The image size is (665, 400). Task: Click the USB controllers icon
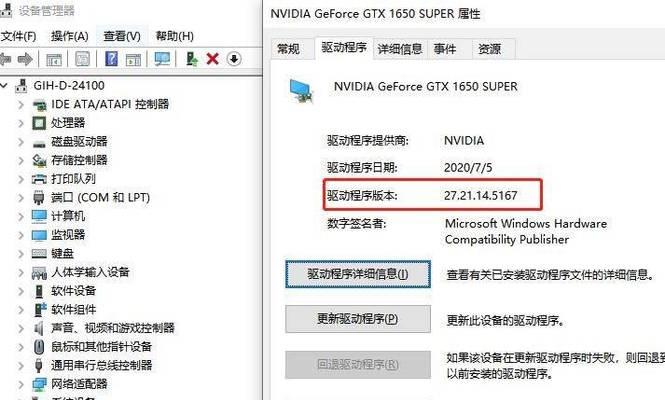[x=39, y=366]
